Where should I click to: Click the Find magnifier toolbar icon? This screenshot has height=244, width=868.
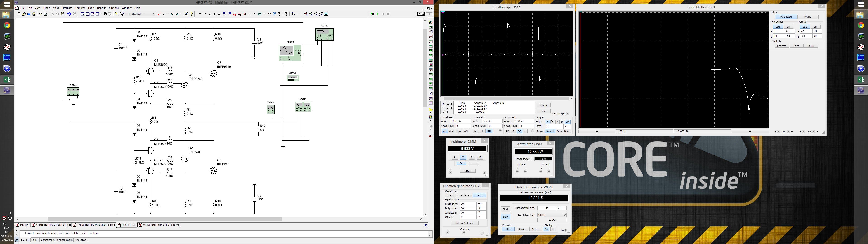[x=186, y=14]
